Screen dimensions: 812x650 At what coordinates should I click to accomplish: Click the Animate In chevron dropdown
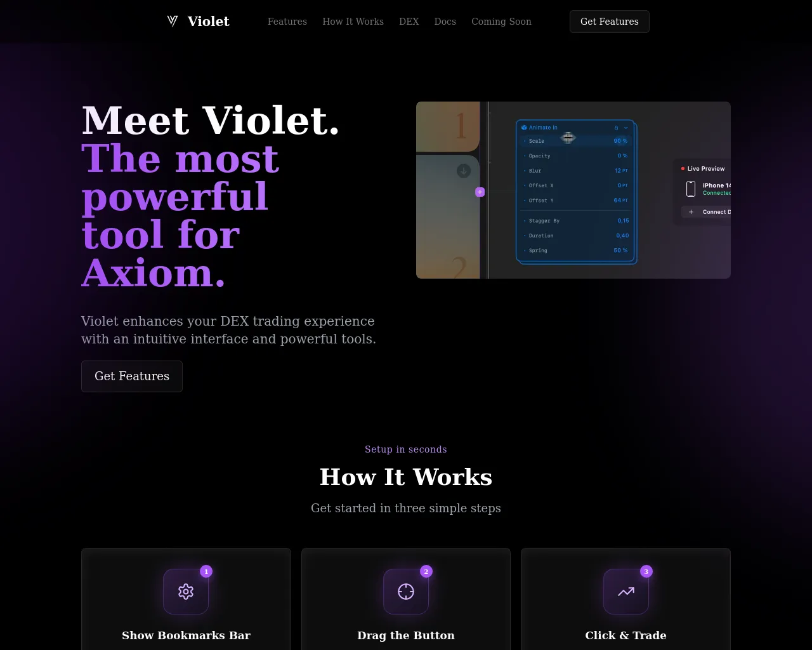[x=626, y=128]
